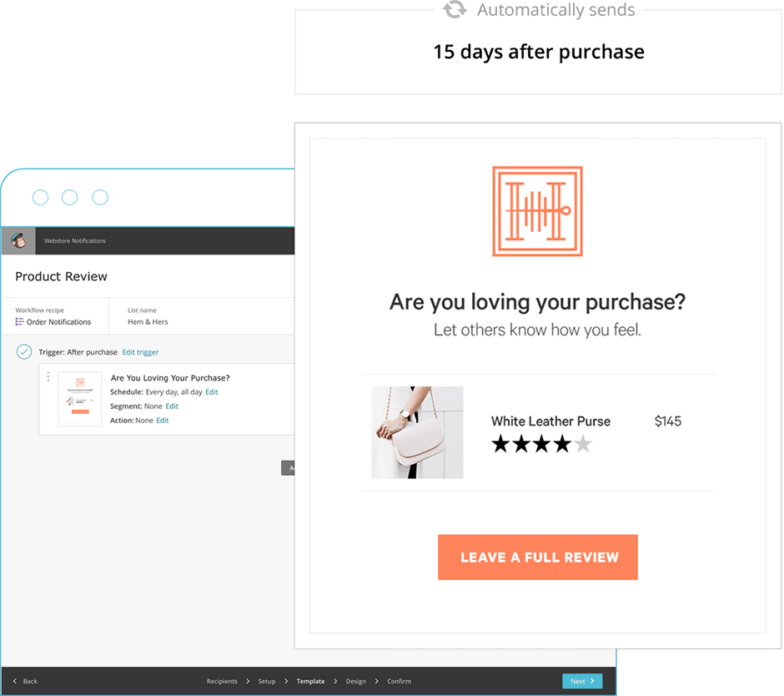Open the three-dot drag handle on email card
Screen dimensions: 784x696
coord(48,376)
